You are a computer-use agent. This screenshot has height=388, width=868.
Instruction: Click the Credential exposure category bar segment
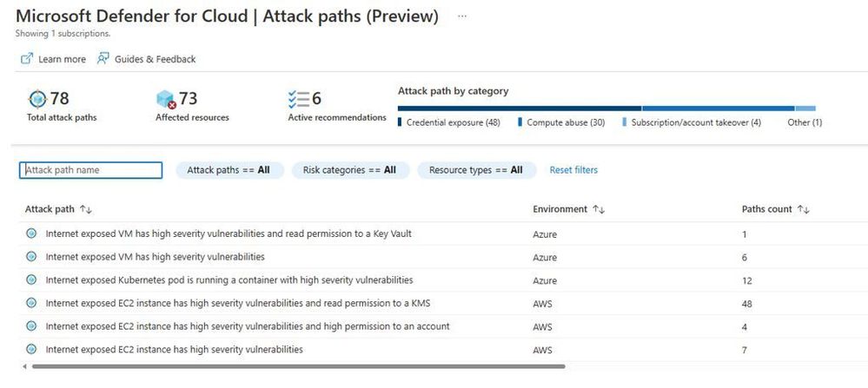519,109
